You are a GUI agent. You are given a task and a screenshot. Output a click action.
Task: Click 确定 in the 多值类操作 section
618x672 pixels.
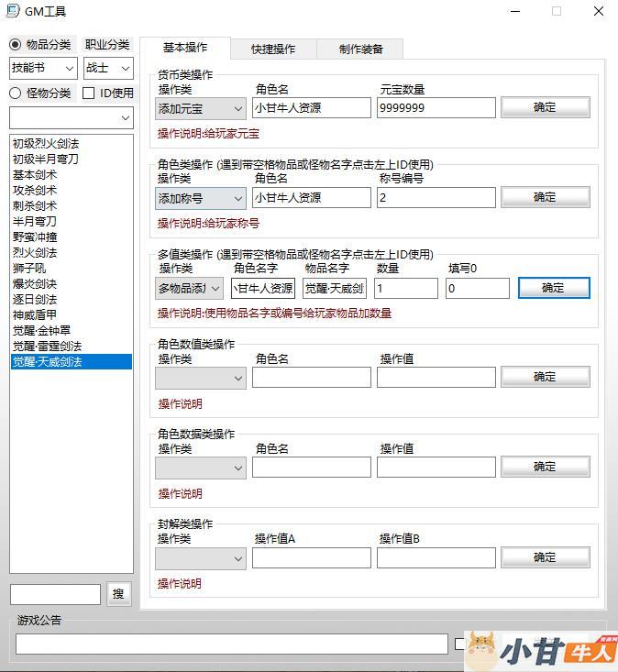click(553, 288)
